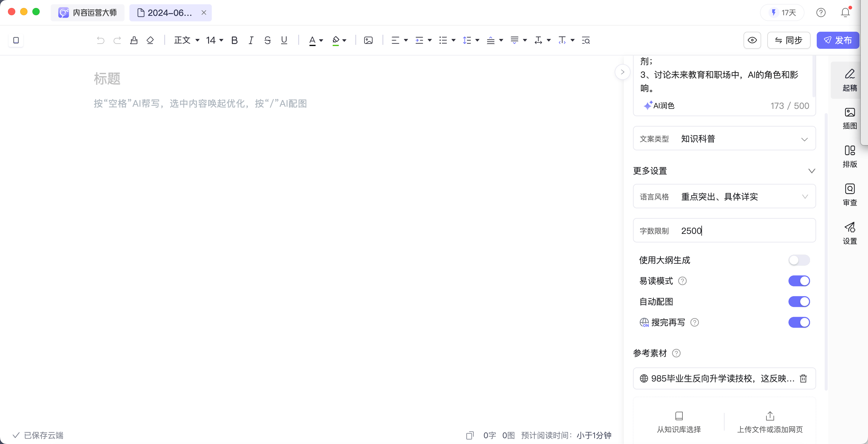The height and width of the screenshot is (444, 868).
Task: Click the preview eye icon
Action: tap(752, 40)
